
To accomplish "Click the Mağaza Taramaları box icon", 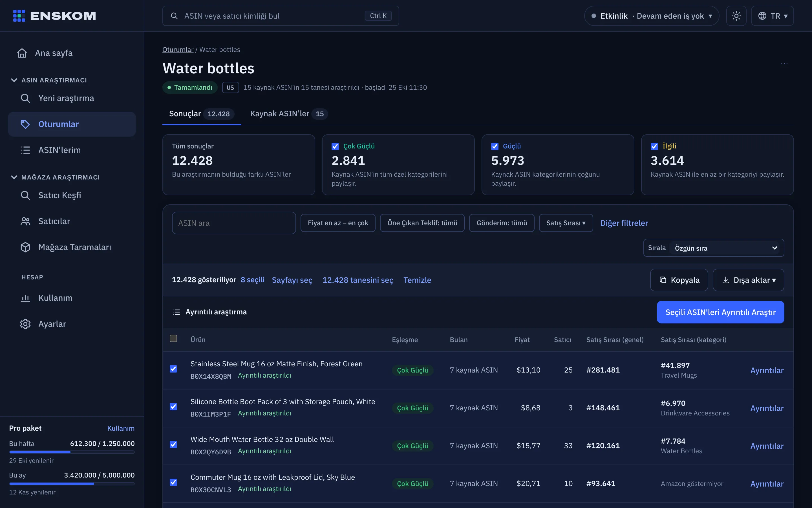I will point(25,247).
